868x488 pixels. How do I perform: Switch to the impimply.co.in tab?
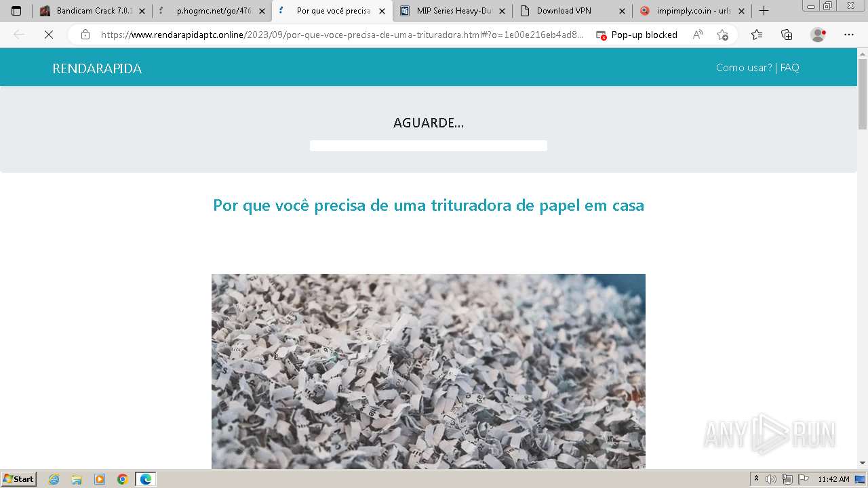[692, 11]
